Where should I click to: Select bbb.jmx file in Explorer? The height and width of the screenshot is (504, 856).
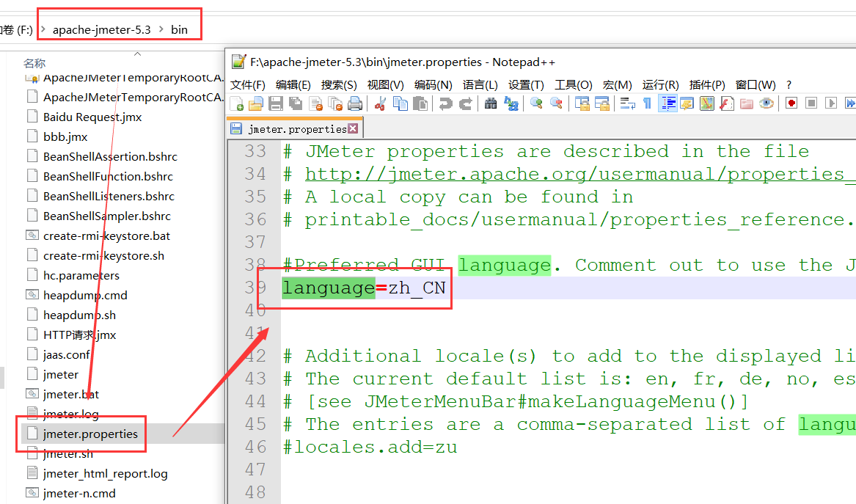pyautogui.click(x=65, y=136)
